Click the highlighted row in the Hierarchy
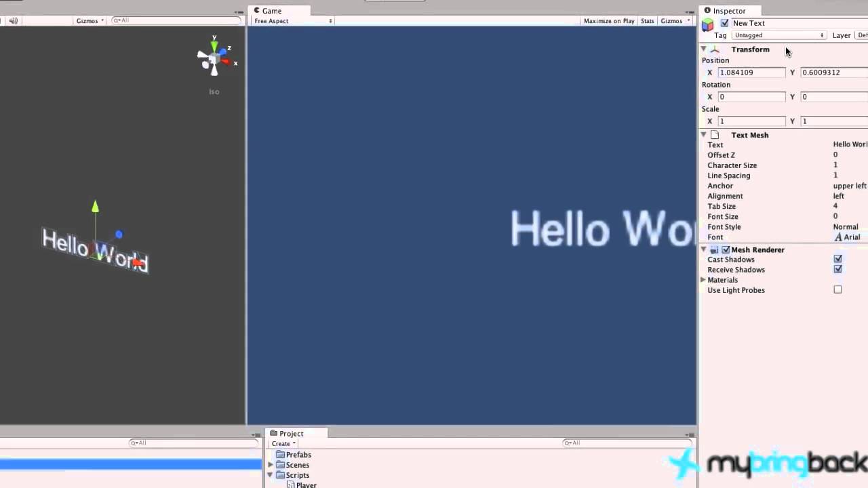The image size is (868, 488). (130, 464)
